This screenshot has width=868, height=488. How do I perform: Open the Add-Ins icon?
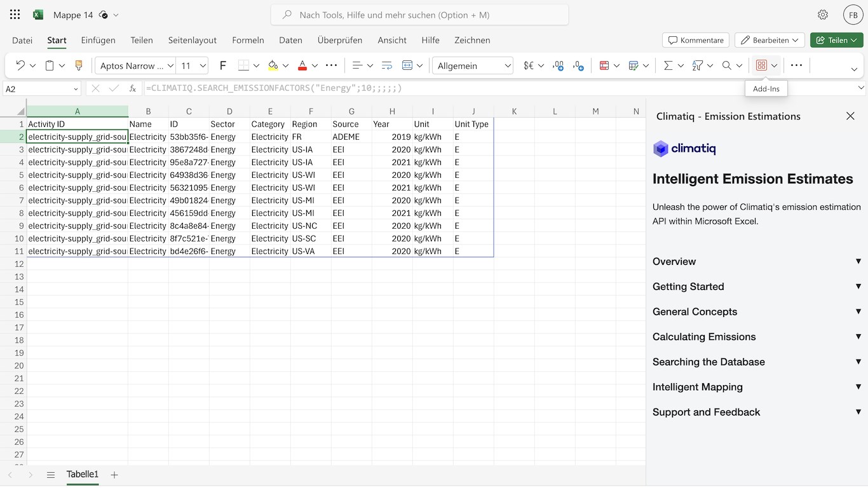click(x=761, y=65)
